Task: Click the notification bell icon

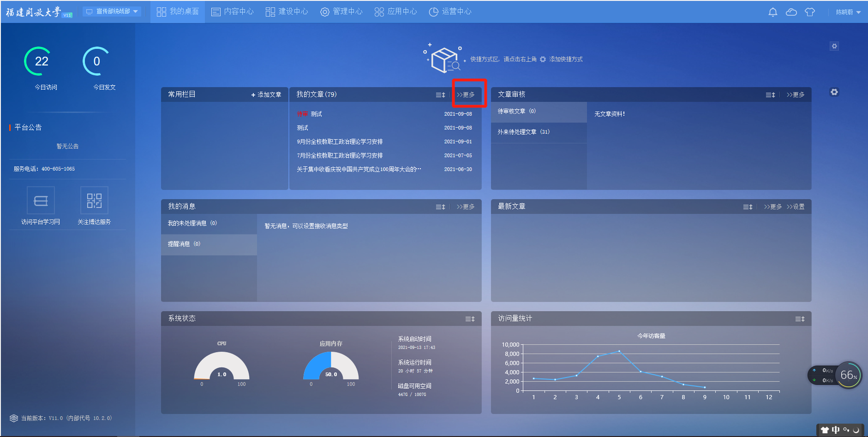Action: click(772, 12)
